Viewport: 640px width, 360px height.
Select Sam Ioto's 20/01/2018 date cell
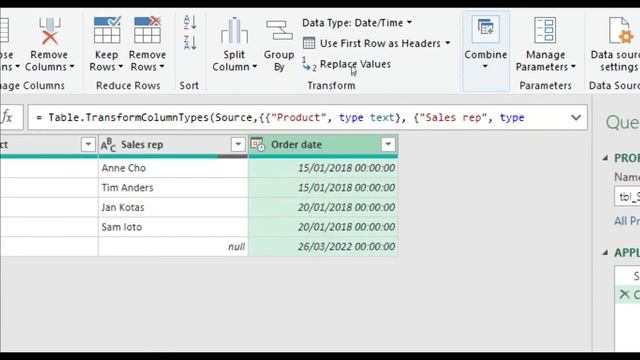(323, 227)
